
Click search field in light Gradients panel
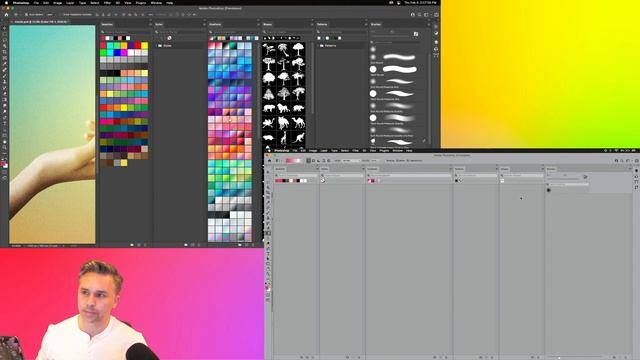tap(409, 176)
